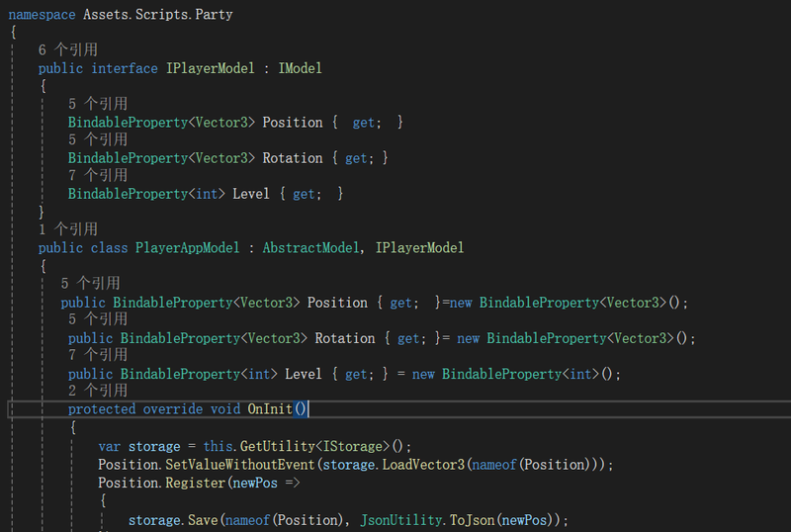The width and height of the screenshot is (791, 532).
Task: Place the cursor on the OnInit method name
Action: click(270, 408)
